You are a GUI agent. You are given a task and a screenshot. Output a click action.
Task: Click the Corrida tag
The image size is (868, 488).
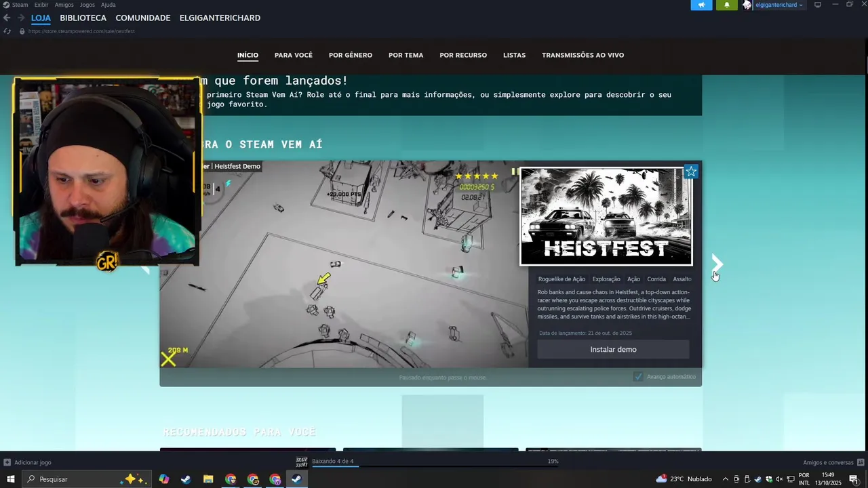click(x=656, y=279)
